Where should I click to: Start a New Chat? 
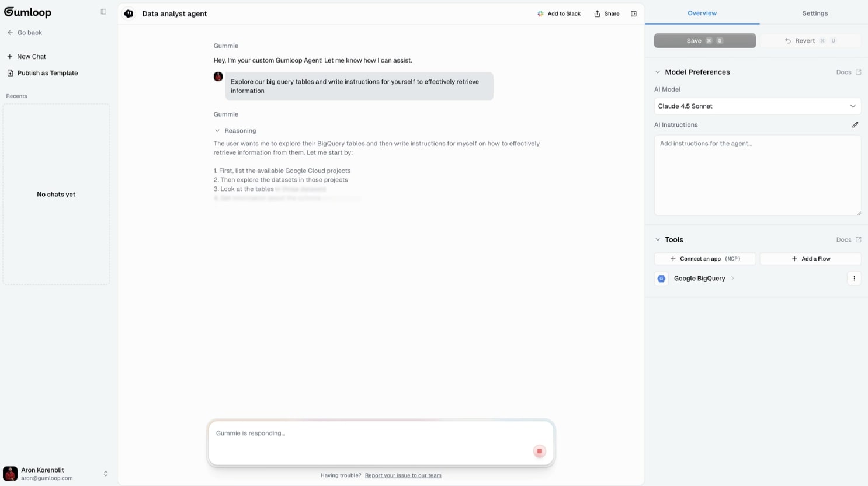pyautogui.click(x=26, y=57)
